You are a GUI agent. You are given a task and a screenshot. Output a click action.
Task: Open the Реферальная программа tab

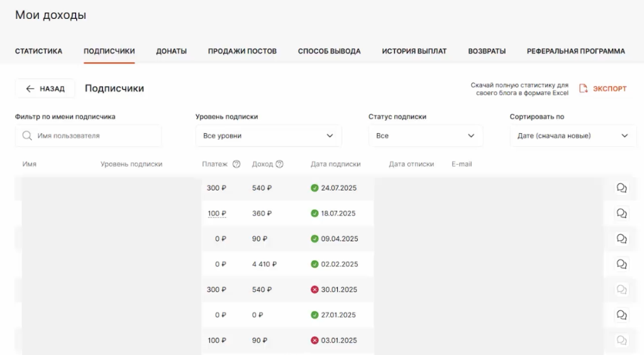pos(576,52)
